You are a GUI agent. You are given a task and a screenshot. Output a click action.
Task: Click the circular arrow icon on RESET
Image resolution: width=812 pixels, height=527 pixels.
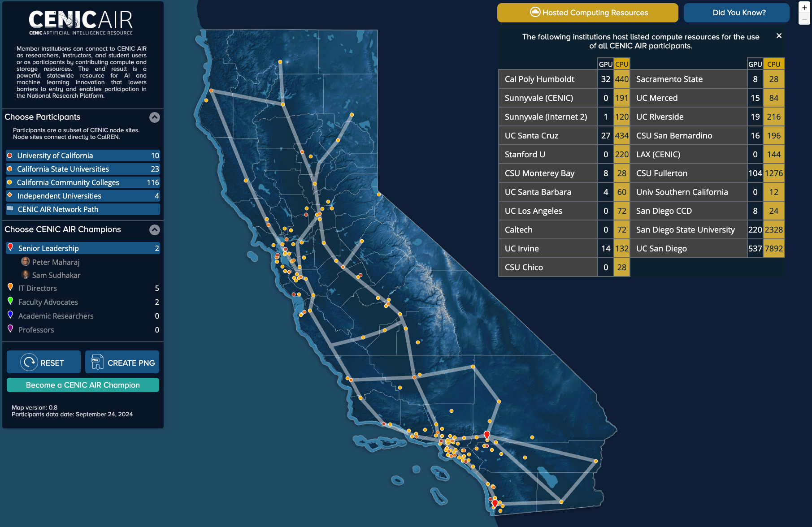[x=29, y=362]
